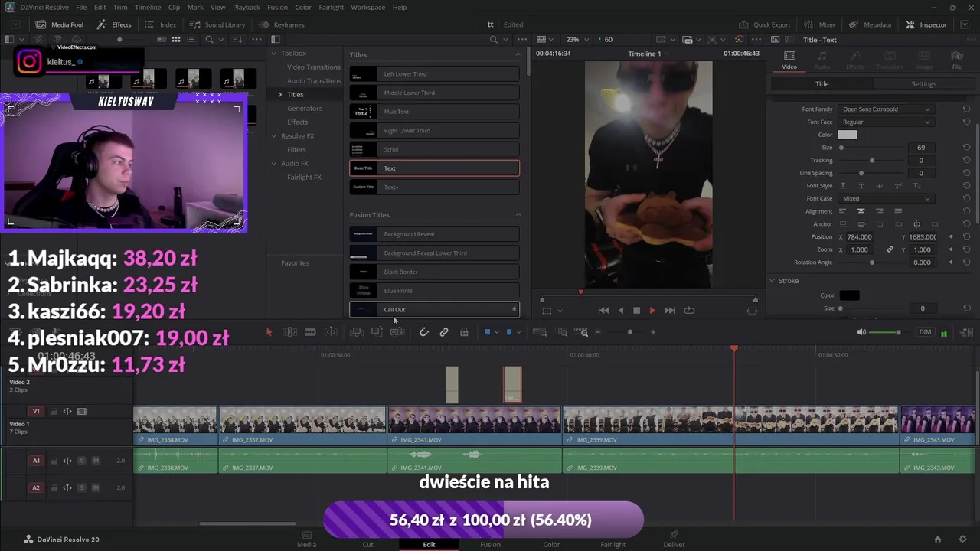The height and width of the screenshot is (551, 980).
Task: Show the Mixer panel
Action: 820,24
